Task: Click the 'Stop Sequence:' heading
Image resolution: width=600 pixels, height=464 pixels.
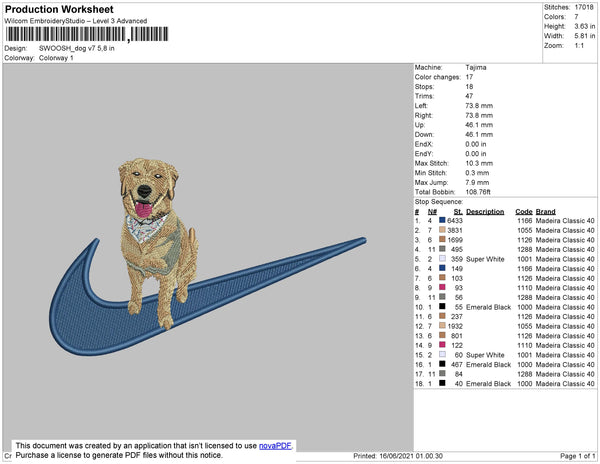Action: coord(439,202)
